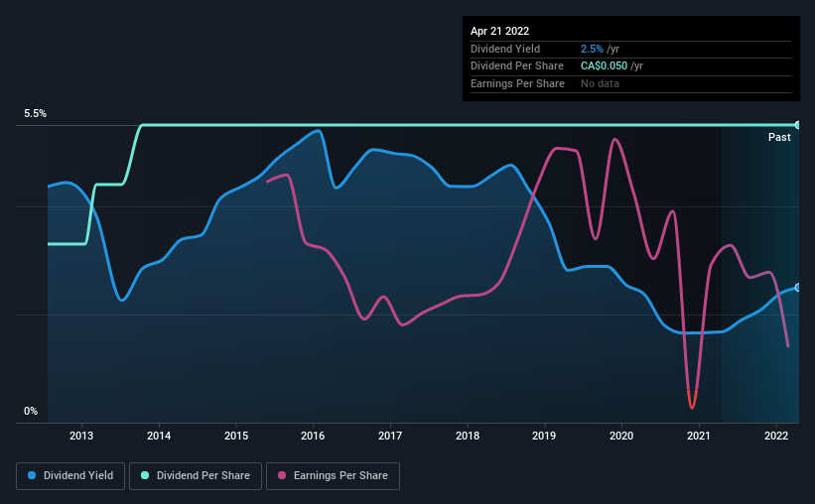Click the 0% y-axis label
The height and width of the screenshot is (504, 815).
[x=31, y=411]
